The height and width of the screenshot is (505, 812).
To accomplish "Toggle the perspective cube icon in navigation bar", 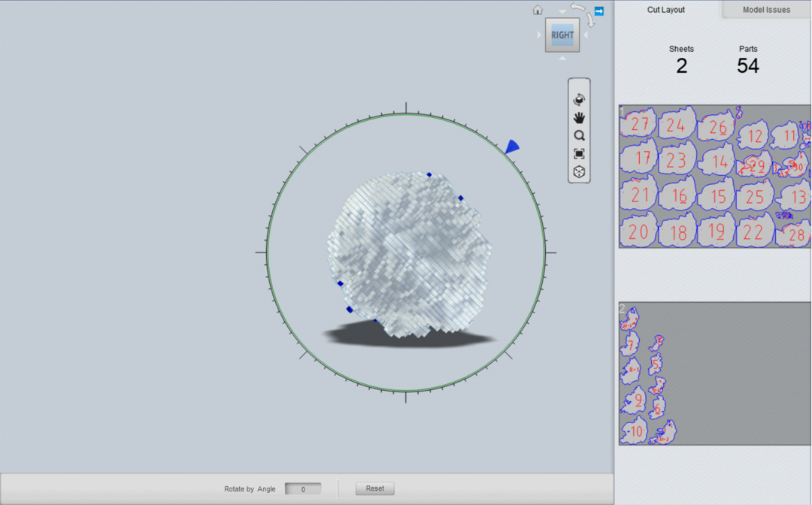I will pos(579,172).
